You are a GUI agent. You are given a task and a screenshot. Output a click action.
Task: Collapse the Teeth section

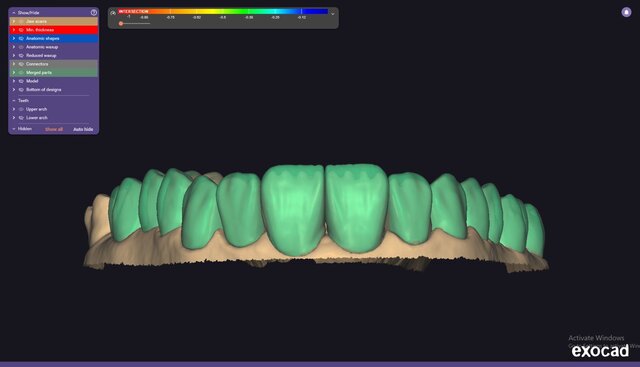click(x=14, y=100)
